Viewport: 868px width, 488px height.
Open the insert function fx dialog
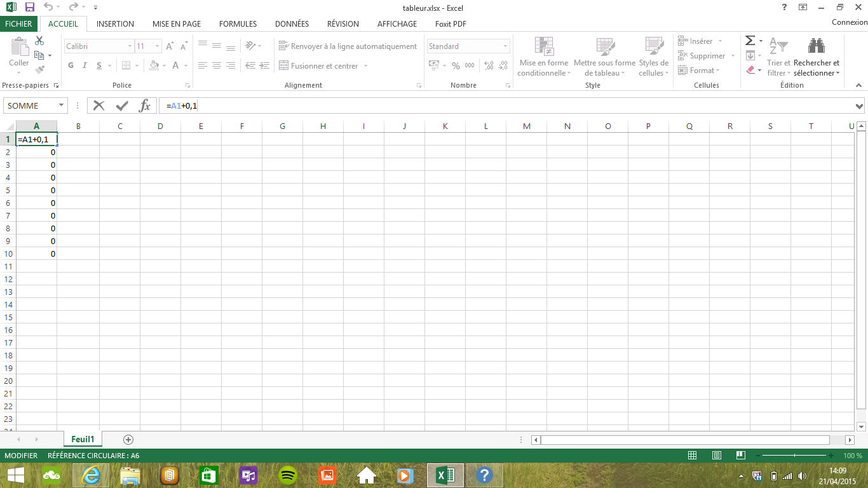click(x=145, y=105)
